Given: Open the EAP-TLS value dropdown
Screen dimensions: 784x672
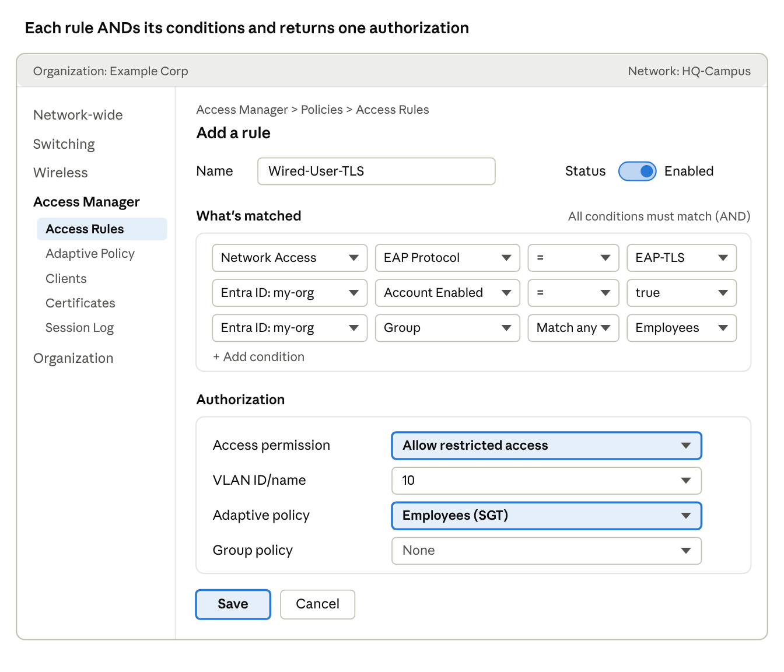Looking at the screenshot, I should 681,258.
